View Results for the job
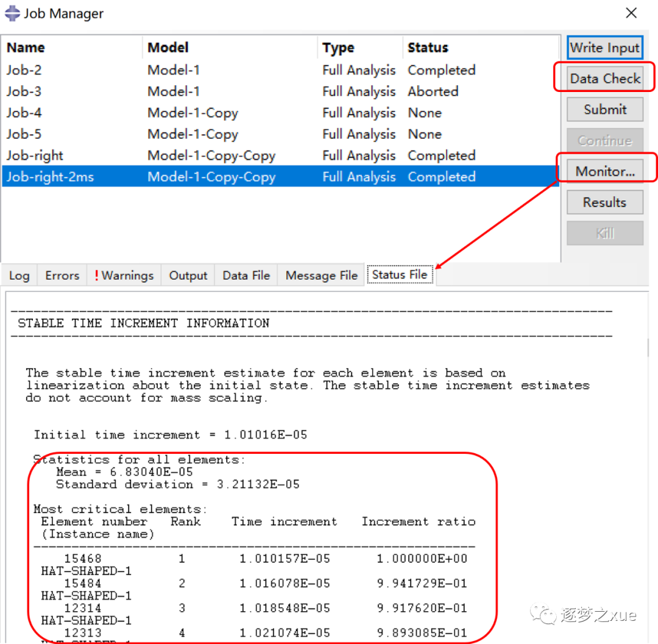 point(605,202)
